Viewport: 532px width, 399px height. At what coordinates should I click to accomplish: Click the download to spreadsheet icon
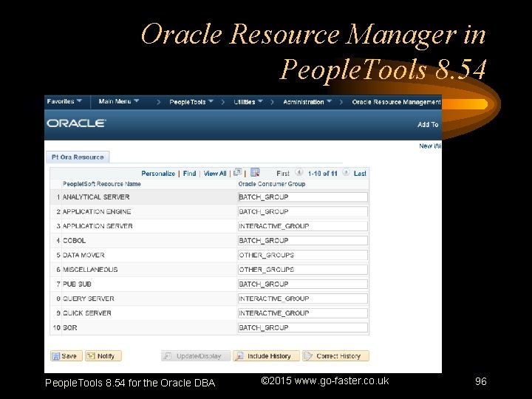click(255, 172)
